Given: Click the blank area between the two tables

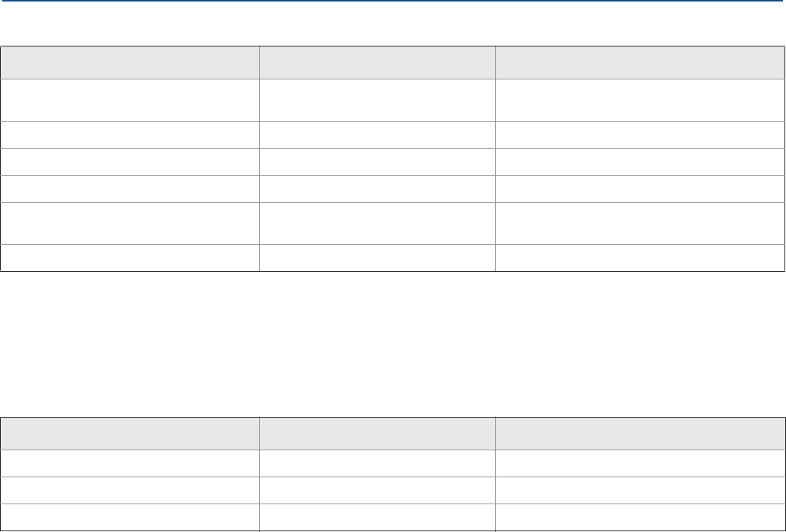Looking at the screenshot, I should pos(393,343).
